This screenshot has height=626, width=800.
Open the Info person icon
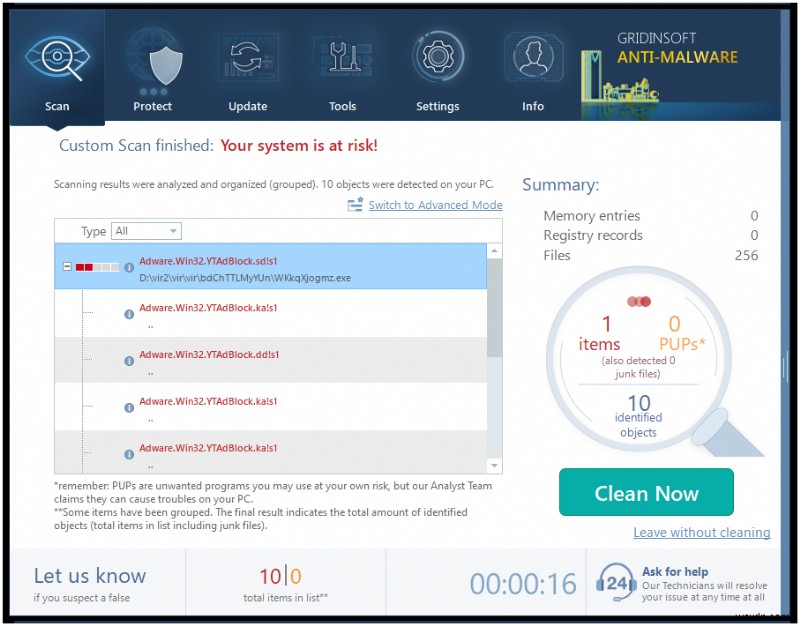533,62
